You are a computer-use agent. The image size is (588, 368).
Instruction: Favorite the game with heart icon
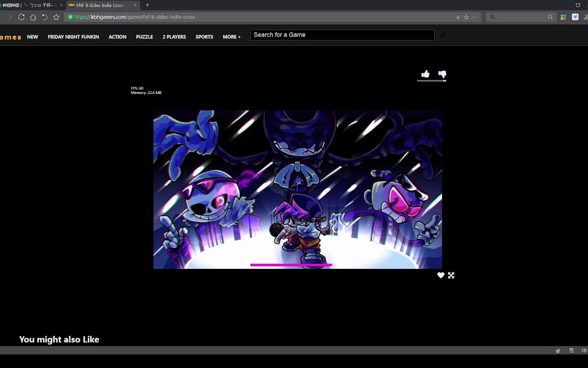point(441,275)
